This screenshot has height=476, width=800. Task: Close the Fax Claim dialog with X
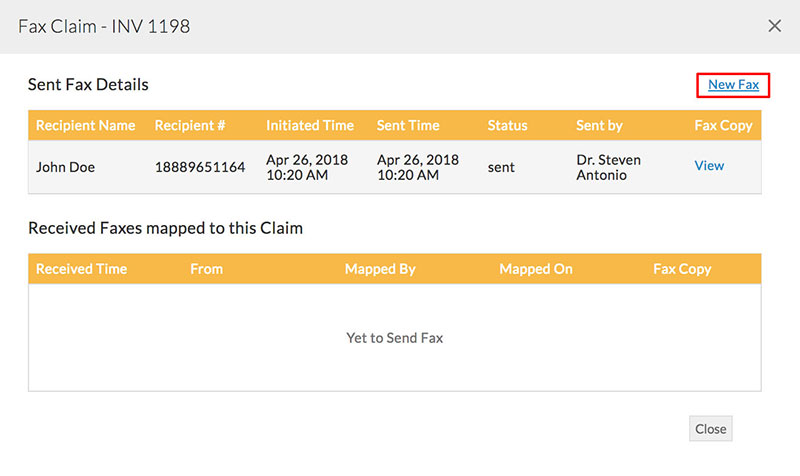point(774,26)
